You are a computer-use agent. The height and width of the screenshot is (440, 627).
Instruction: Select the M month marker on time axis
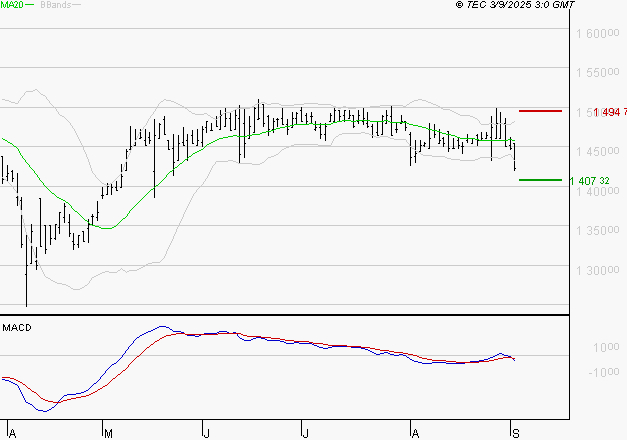(x=106, y=432)
